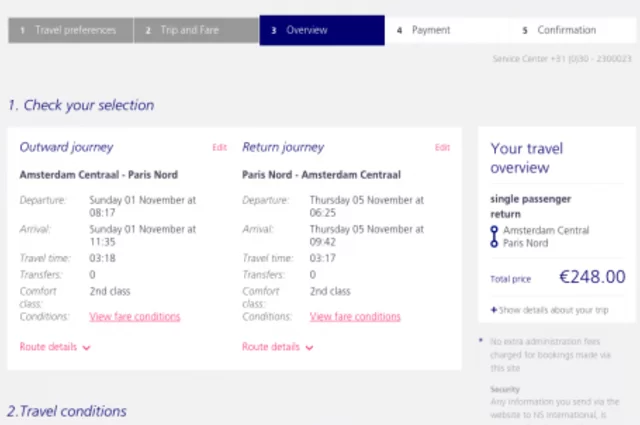The width and height of the screenshot is (640, 425).
Task: Click the total price €248.00
Action: [x=591, y=277]
